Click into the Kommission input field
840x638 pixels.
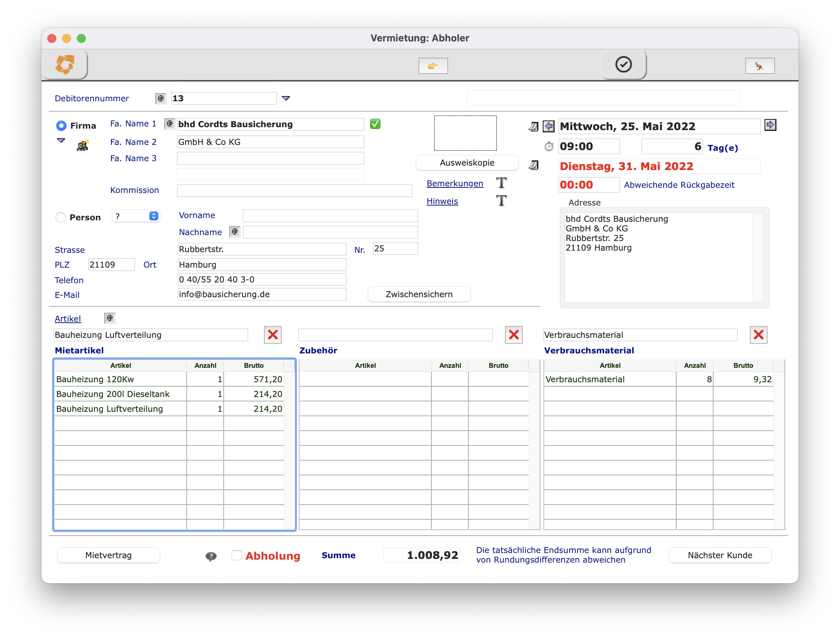click(294, 191)
